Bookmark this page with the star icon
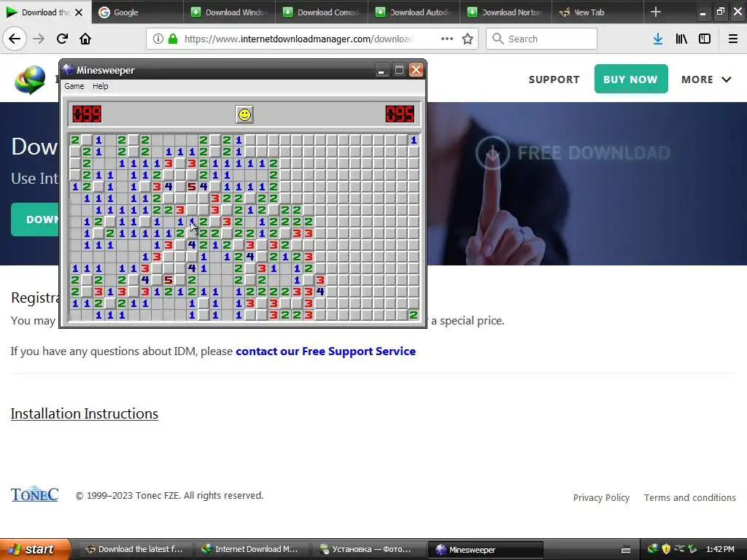The image size is (747, 560). 468,39
